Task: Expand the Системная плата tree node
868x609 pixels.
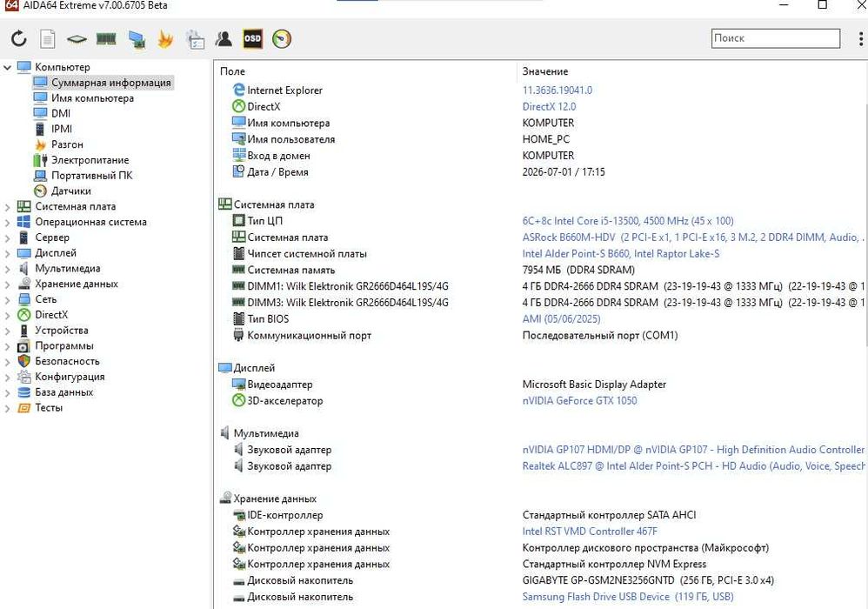Action: [7, 207]
